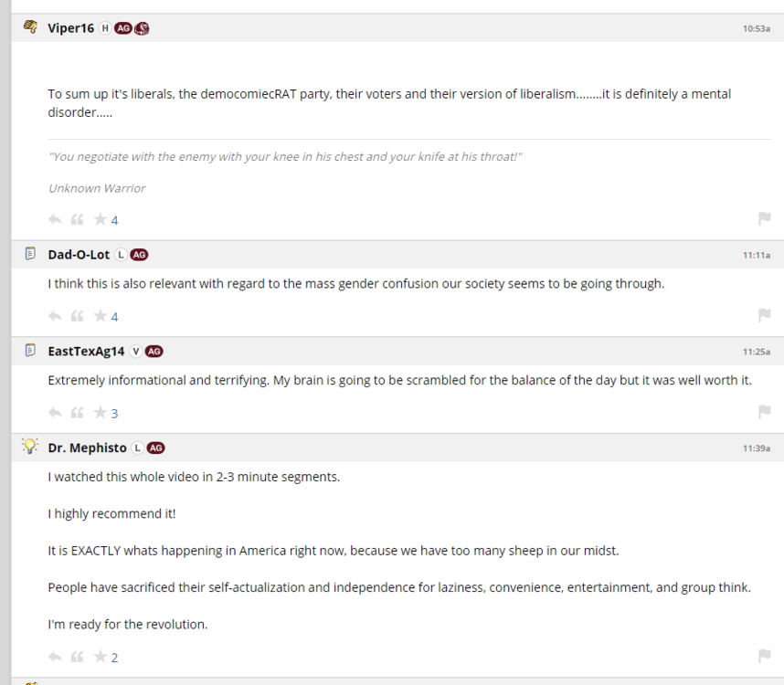The width and height of the screenshot is (784, 685).
Task: Click the 10:53a timestamp on Viper16's post
Action: point(756,29)
